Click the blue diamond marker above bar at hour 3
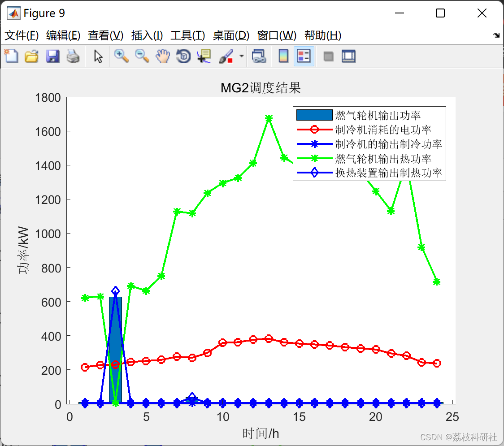 (115, 291)
